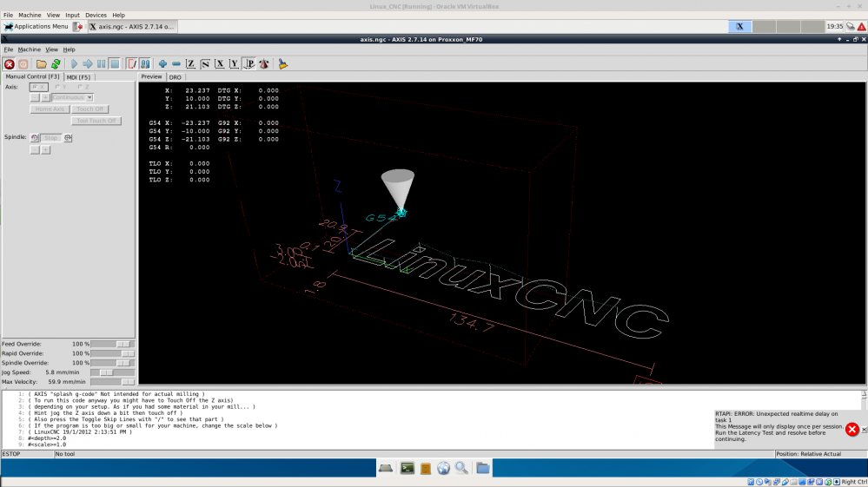Open the DRO tab
Viewport: 868px width, 487px height.
click(x=175, y=77)
